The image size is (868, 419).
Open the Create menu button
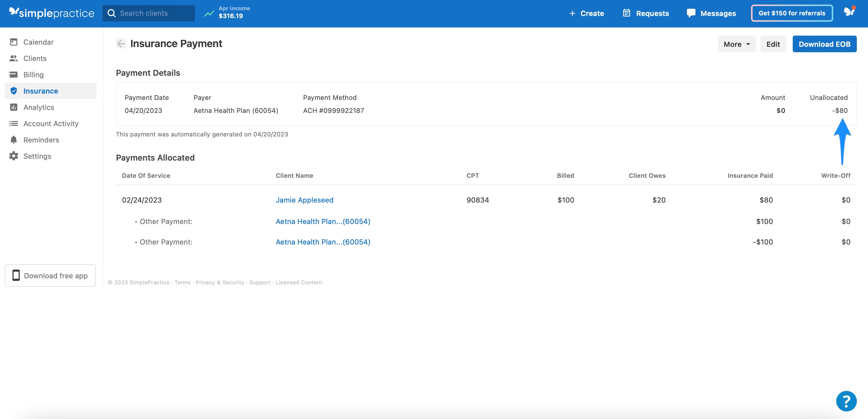(586, 14)
